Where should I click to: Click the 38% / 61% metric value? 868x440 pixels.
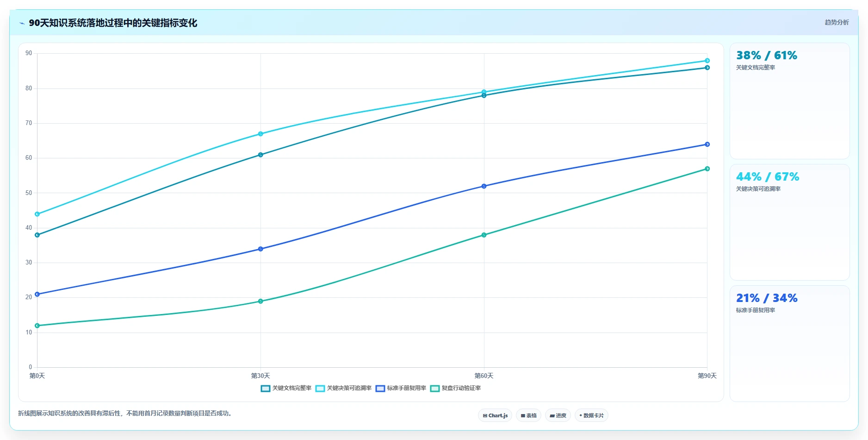[x=767, y=56]
